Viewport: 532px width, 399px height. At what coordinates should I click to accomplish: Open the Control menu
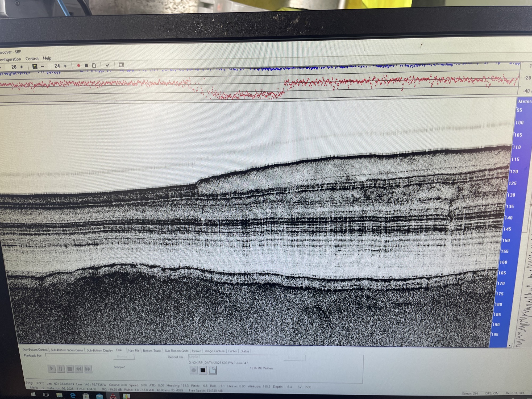[x=32, y=59]
